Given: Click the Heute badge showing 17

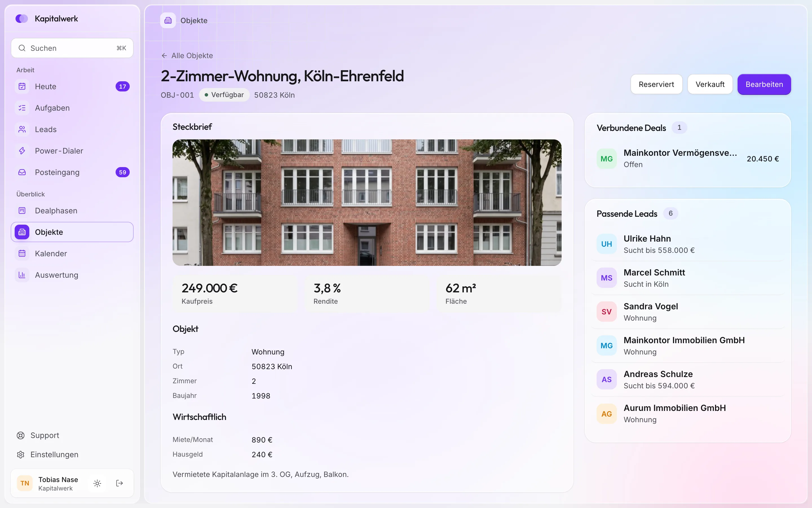Looking at the screenshot, I should coord(122,86).
